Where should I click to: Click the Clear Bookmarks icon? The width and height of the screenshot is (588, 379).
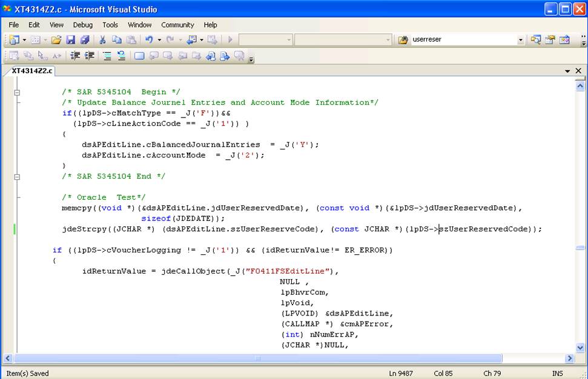click(x=239, y=56)
